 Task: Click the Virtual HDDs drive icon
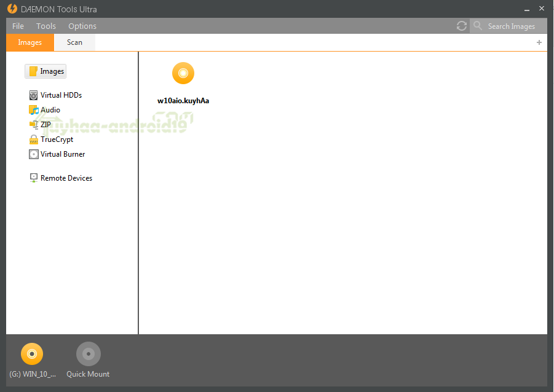point(34,95)
